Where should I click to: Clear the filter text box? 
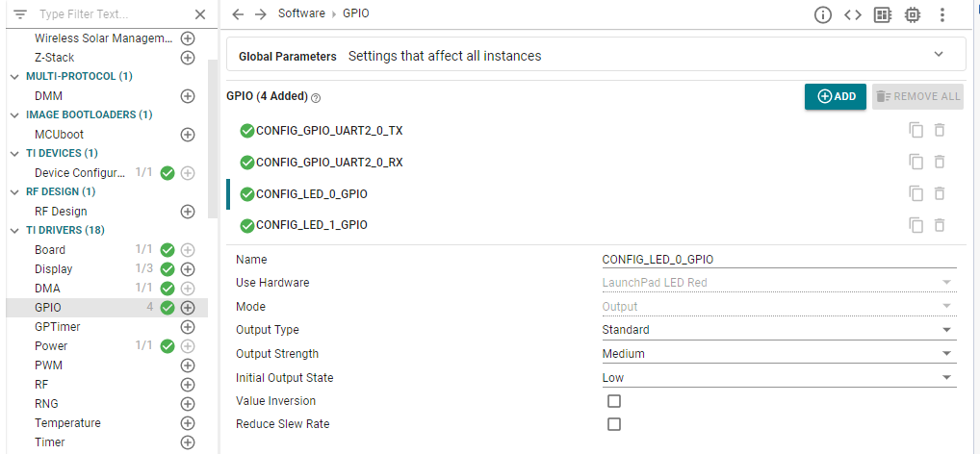point(199,14)
